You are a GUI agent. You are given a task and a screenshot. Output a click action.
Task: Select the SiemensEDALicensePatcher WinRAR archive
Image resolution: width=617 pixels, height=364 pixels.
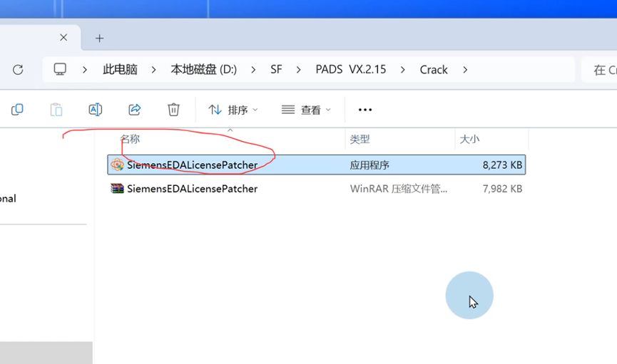click(317, 189)
